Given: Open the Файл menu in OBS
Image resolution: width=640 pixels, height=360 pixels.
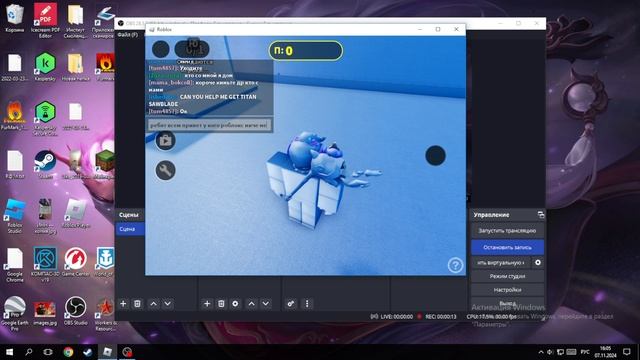Looking at the screenshot, I should 128,35.
